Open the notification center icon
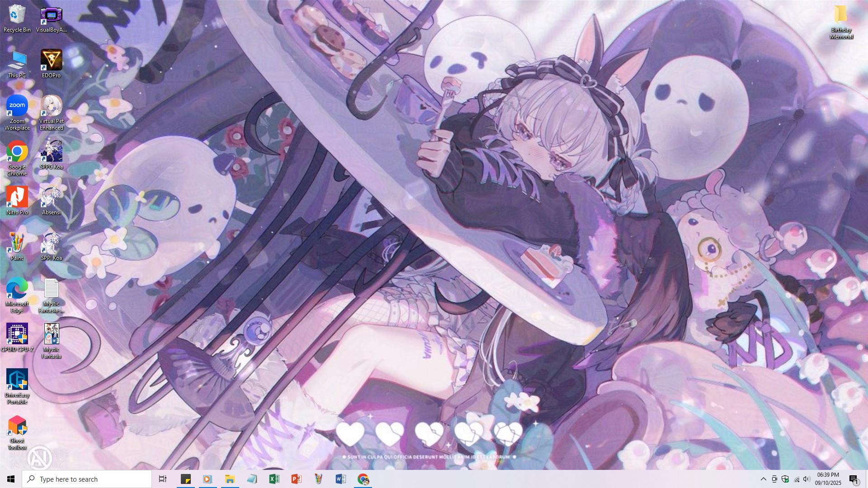The height and width of the screenshot is (488, 868). pyautogui.click(x=854, y=479)
